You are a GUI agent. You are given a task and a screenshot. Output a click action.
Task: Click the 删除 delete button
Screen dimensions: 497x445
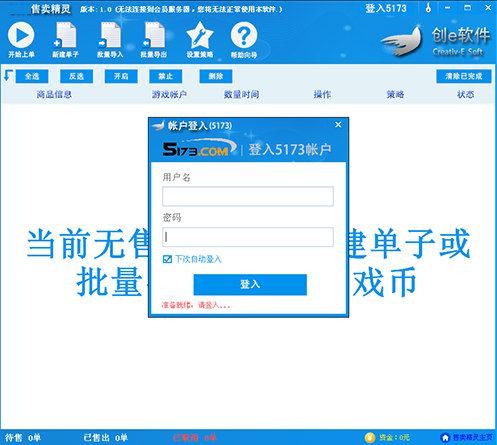216,76
